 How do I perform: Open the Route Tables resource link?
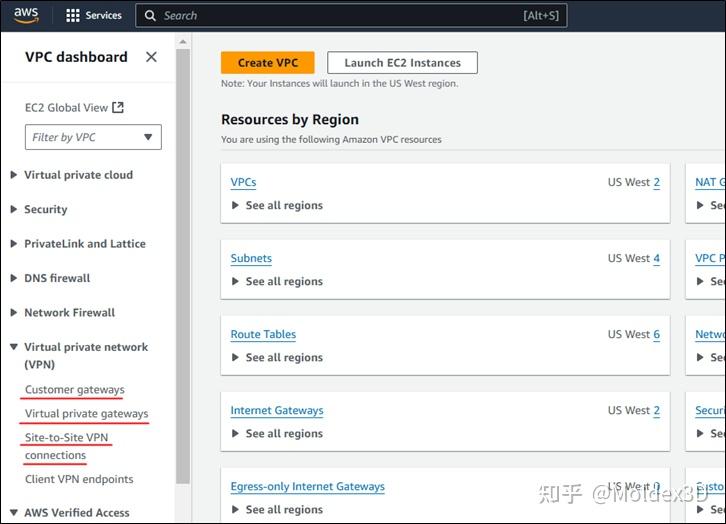tap(263, 335)
